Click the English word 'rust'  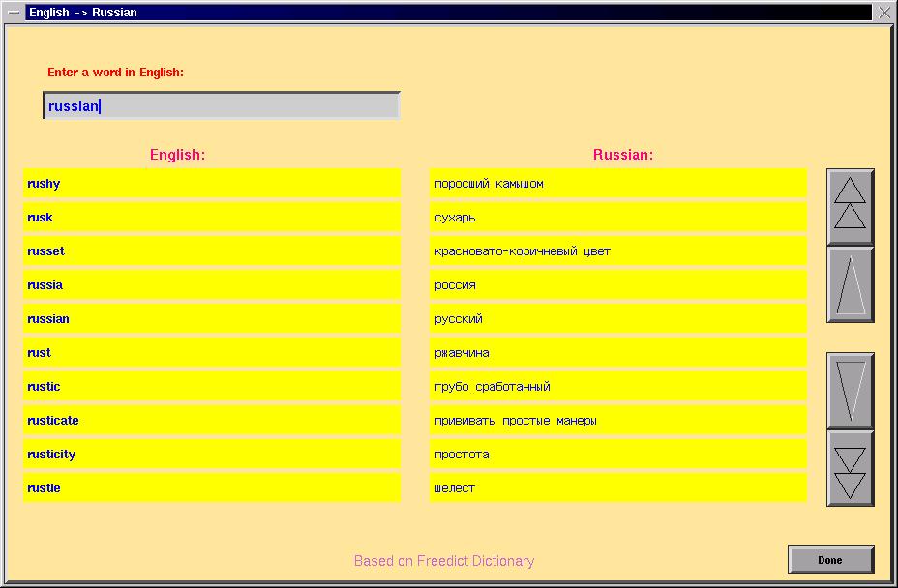[211, 353]
